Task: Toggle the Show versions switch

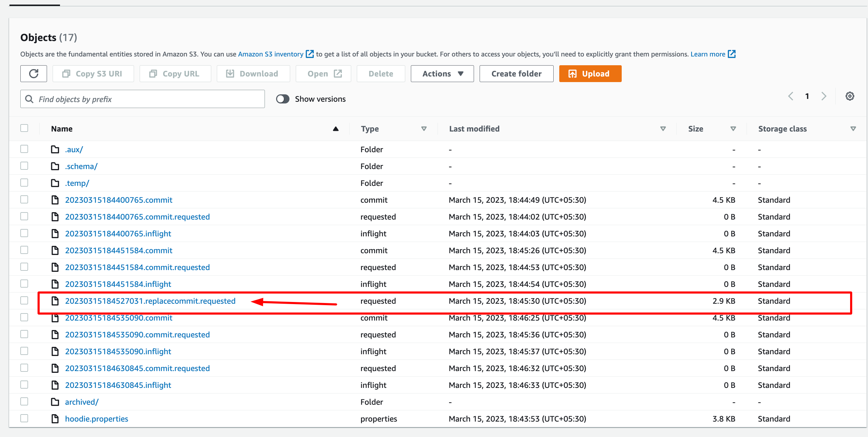Action: 282,99
